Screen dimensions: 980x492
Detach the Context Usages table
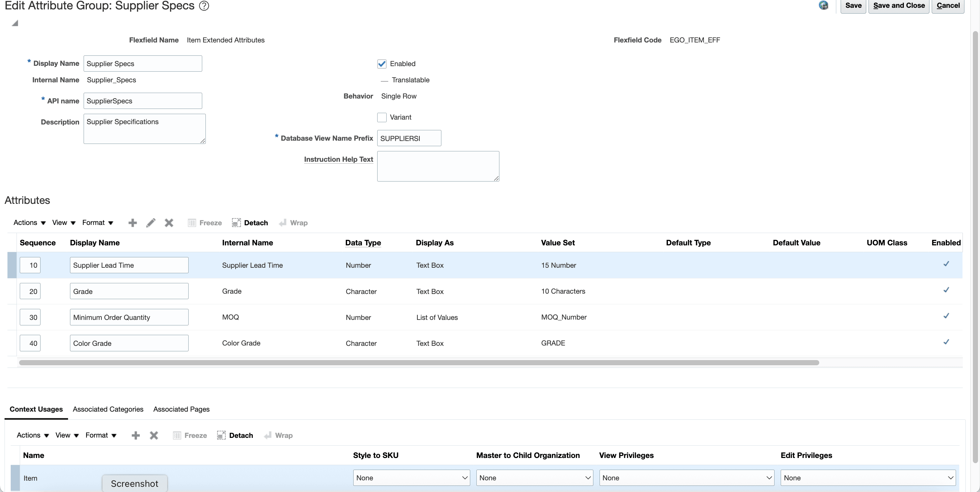click(x=235, y=435)
